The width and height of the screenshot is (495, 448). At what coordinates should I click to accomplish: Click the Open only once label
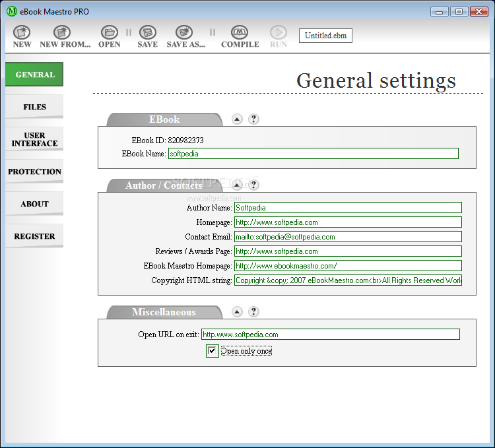click(246, 351)
